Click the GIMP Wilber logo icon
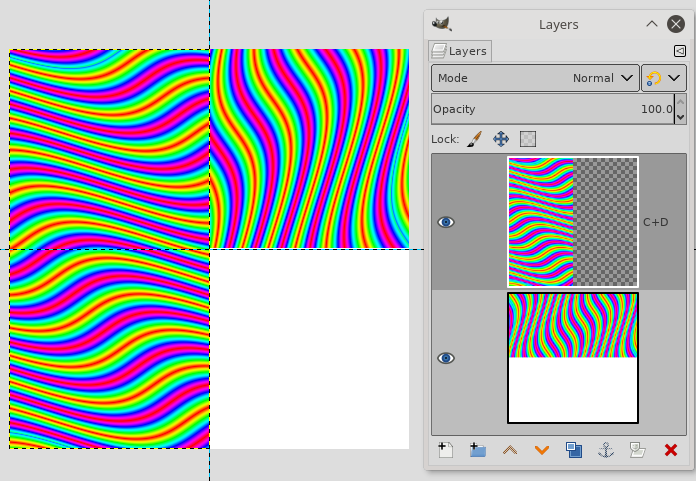Screen dimensions: 696x481 point(442,24)
